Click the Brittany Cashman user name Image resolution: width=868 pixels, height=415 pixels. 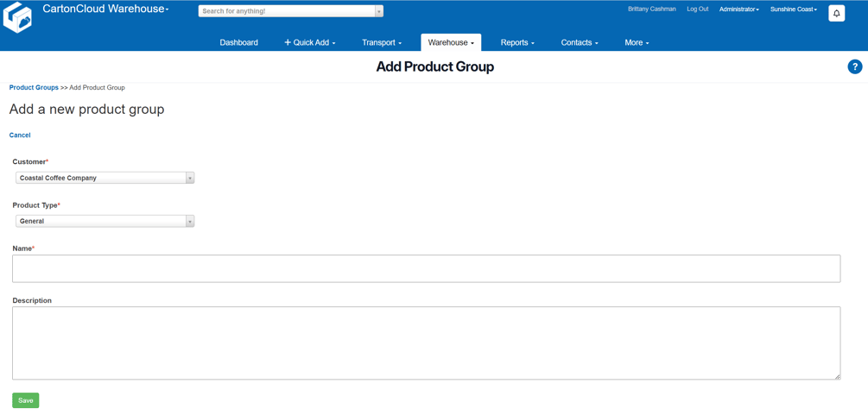click(651, 9)
